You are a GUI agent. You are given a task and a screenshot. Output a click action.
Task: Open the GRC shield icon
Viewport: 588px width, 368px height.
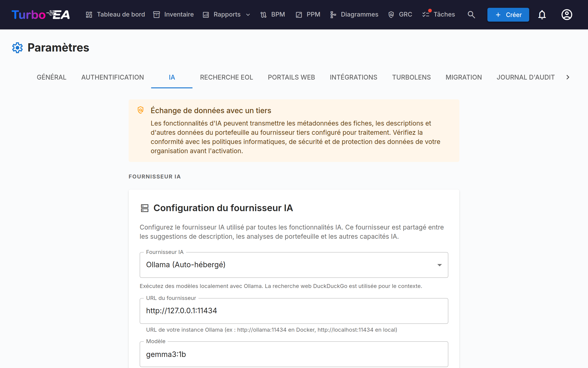(x=391, y=15)
